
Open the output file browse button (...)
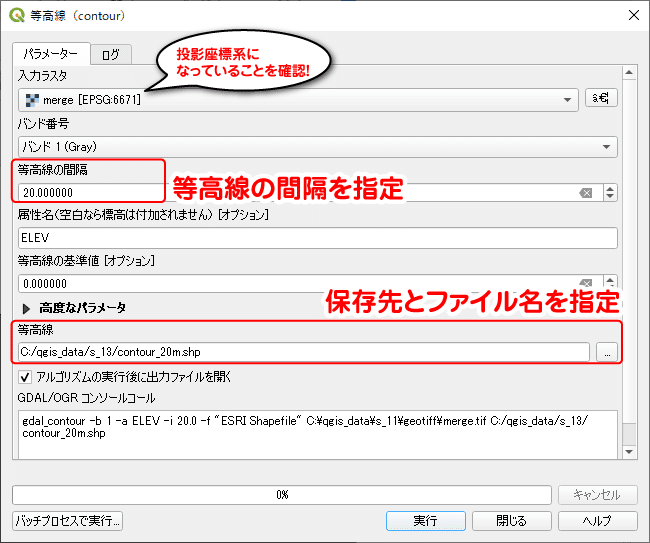(x=607, y=352)
